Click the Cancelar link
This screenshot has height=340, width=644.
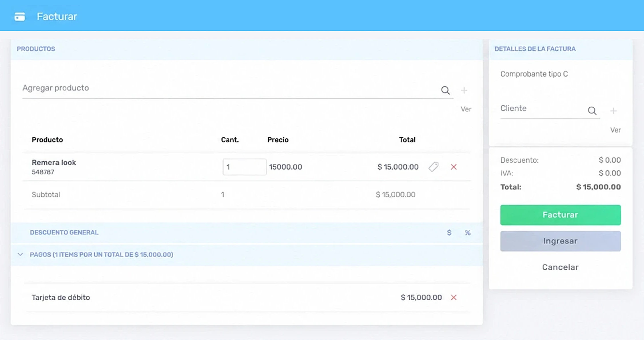click(560, 267)
